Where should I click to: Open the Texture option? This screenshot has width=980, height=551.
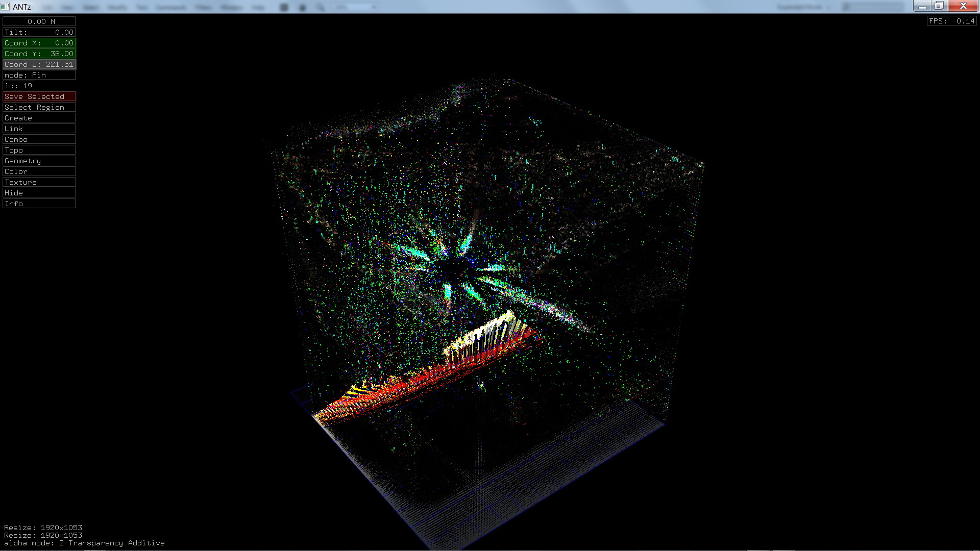pyautogui.click(x=39, y=182)
